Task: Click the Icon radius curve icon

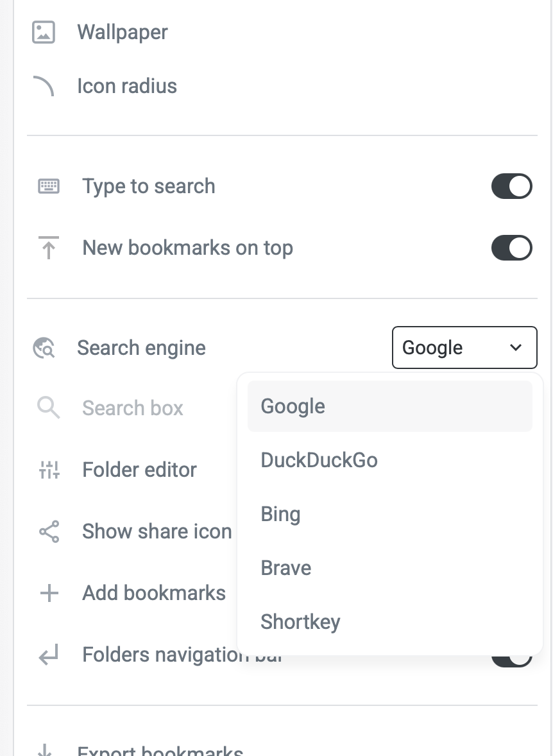Action: coord(44,86)
